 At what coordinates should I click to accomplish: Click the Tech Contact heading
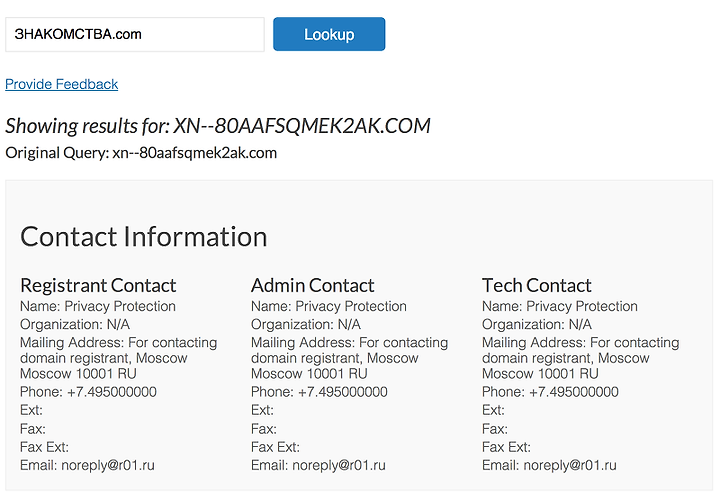coord(537,286)
